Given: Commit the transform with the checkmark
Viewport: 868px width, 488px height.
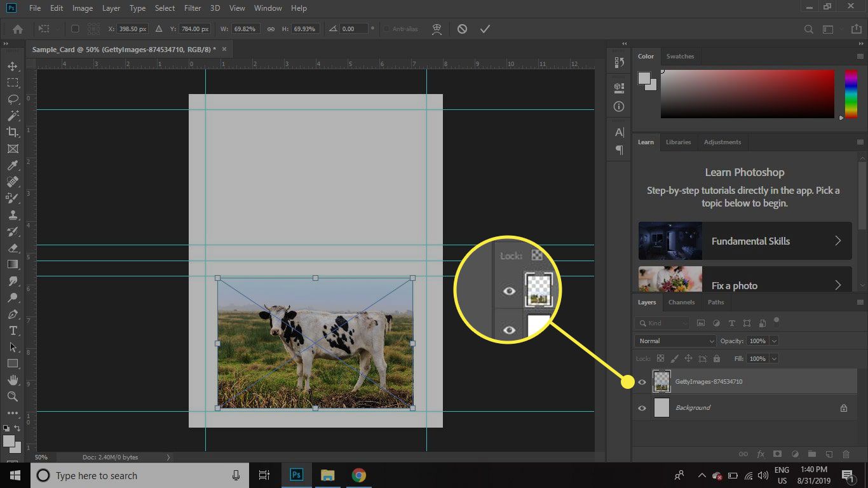Looking at the screenshot, I should 485,29.
